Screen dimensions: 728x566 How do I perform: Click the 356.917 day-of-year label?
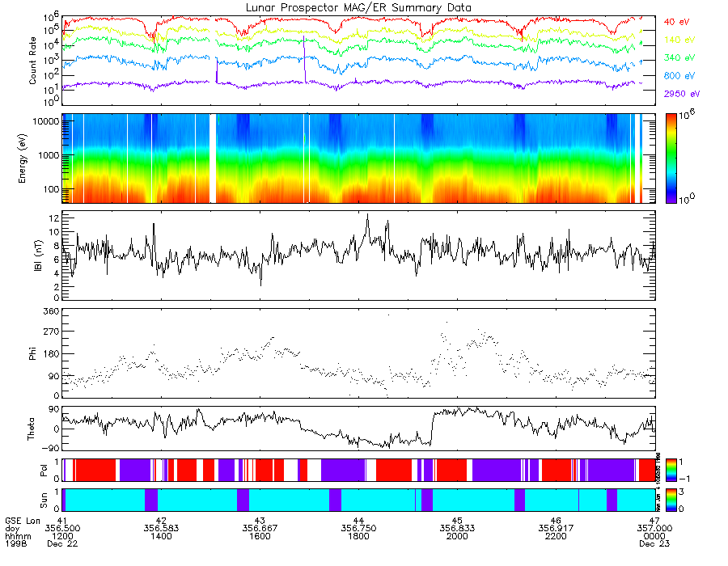[556, 529]
